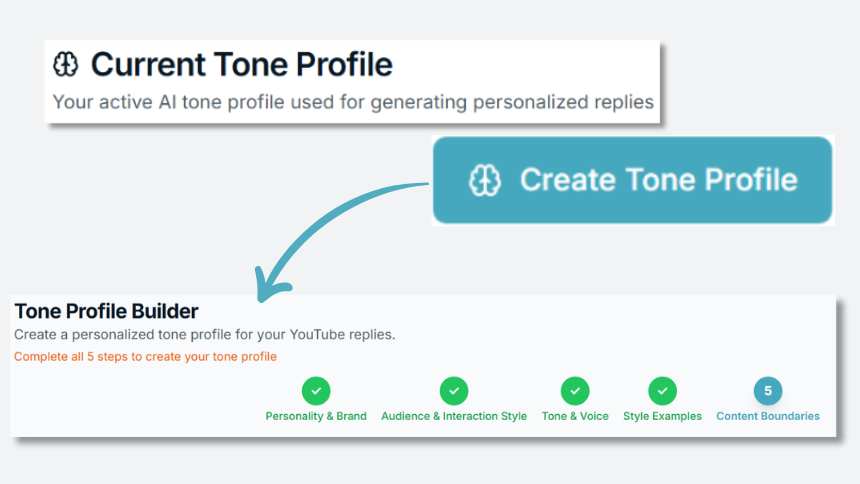Screen dimensions: 860x484
Task: Click the 'Your active AI tone profile' description
Action: pos(352,101)
